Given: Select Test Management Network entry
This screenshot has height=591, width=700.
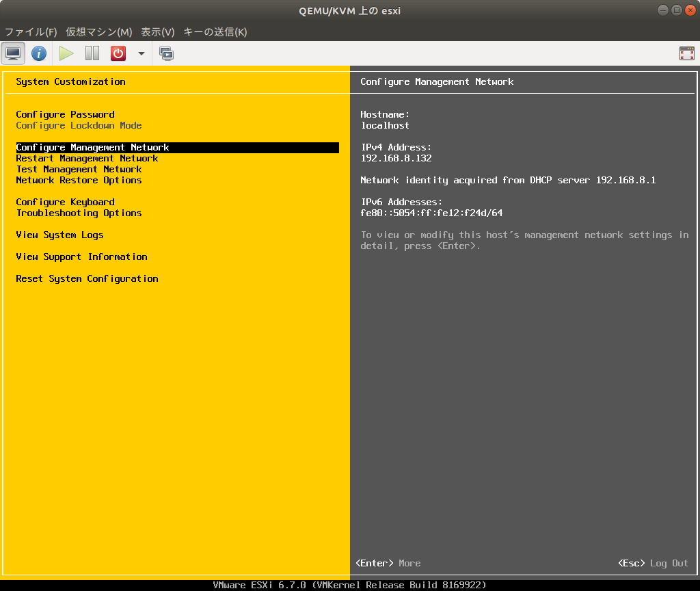Looking at the screenshot, I should pos(79,170).
